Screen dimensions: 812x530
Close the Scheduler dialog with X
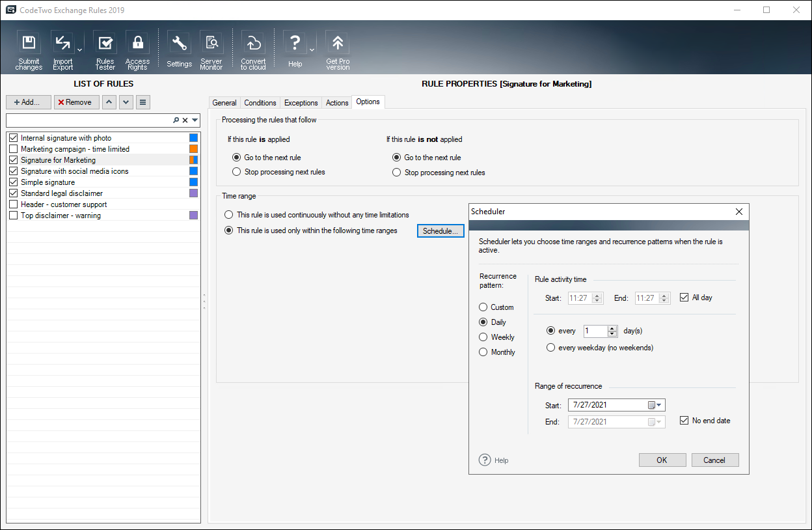738,212
